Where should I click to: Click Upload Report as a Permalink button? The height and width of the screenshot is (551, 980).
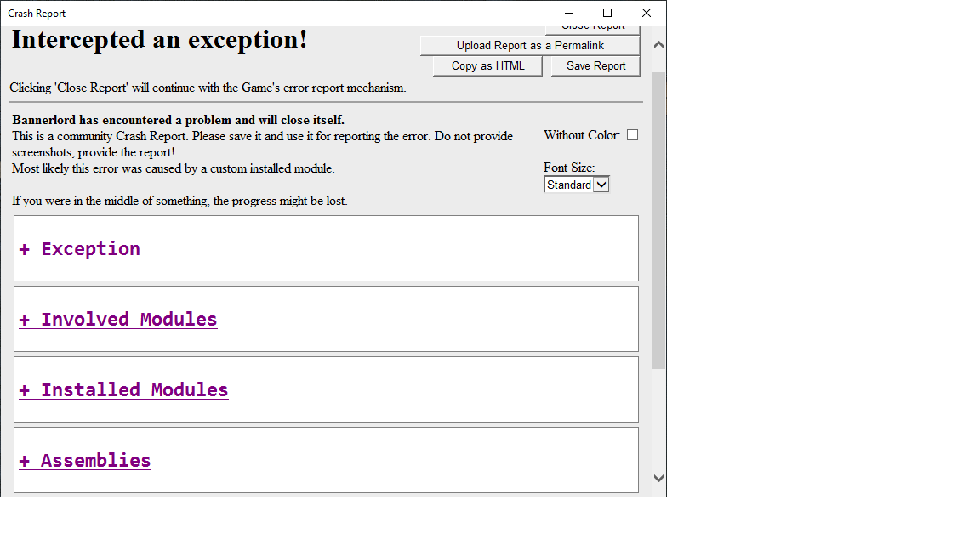530,46
